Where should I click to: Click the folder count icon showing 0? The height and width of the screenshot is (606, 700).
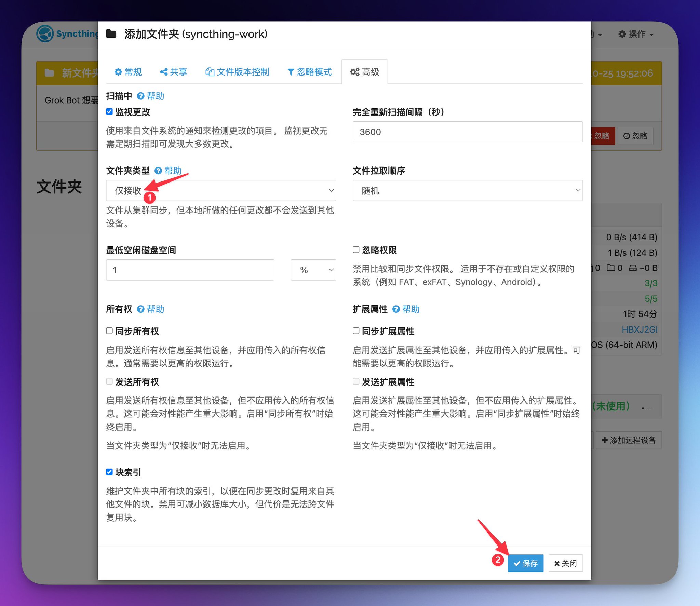coord(611,268)
